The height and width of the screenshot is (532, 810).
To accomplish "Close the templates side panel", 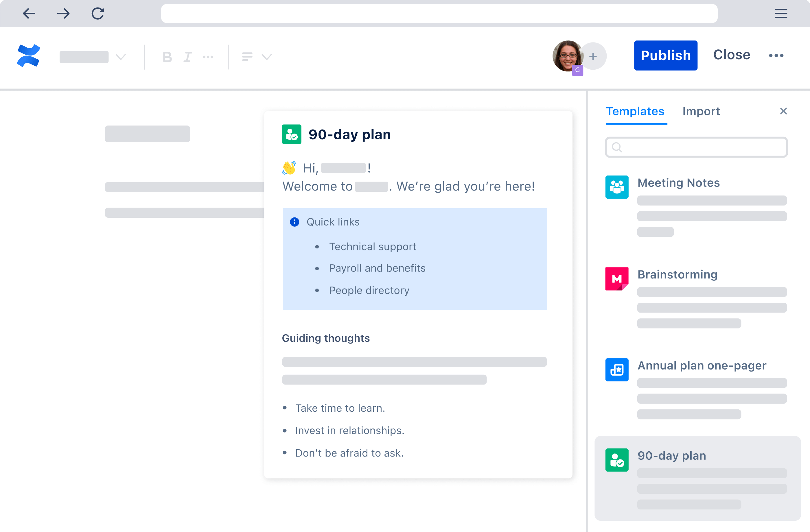I will pyautogui.click(x=783, y=111).
